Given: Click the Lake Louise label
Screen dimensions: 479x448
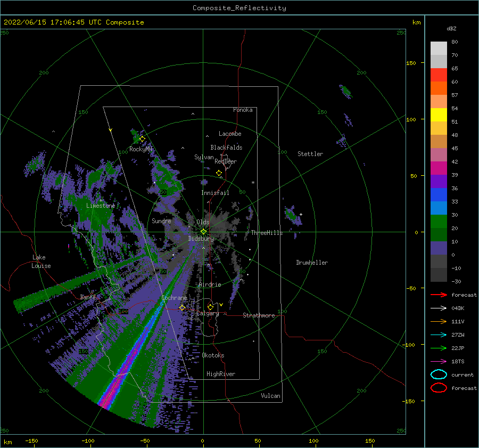Looking at the screenshot, I should click(41, 262).
